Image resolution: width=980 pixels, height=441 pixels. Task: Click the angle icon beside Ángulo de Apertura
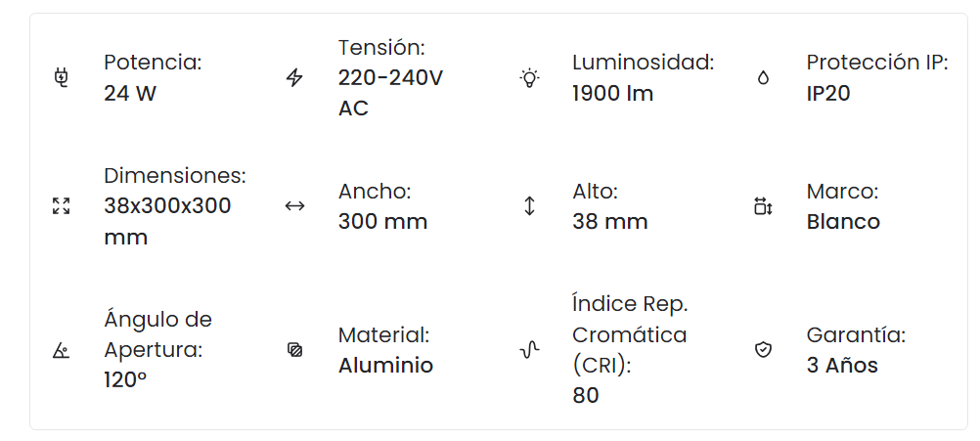click(61, 350)
